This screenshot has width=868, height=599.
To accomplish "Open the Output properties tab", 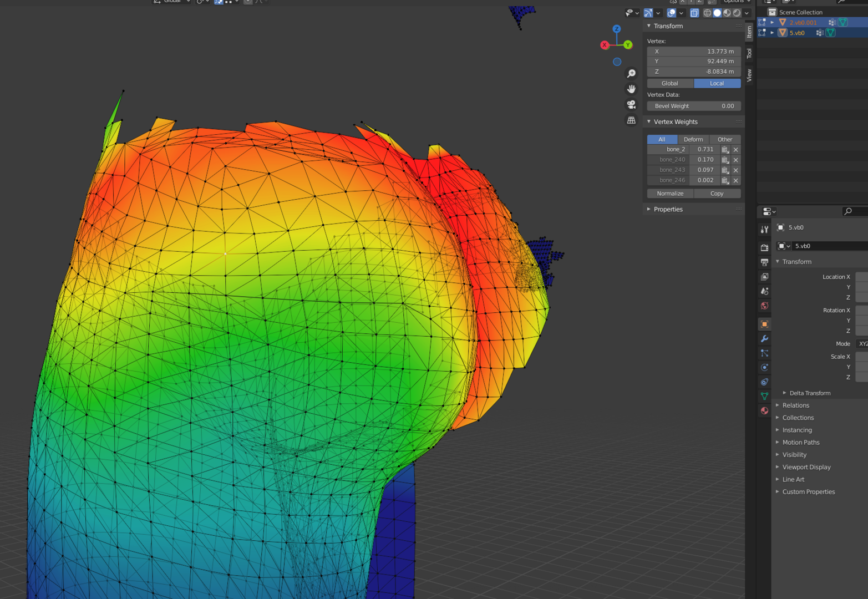I will tap(764, 262).
